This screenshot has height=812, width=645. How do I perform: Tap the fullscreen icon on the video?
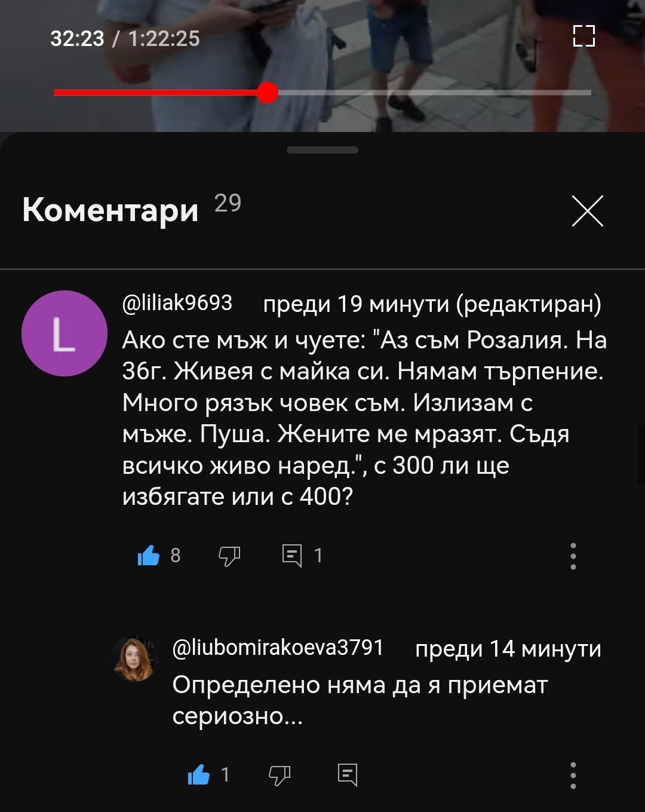point(583,36)
